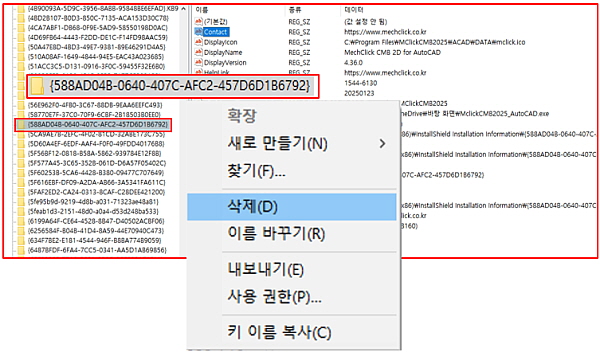Click the folder icon of key {56E962F0-4FB0...}
This screenshot has width=600, height=360.
pos(21,105)
